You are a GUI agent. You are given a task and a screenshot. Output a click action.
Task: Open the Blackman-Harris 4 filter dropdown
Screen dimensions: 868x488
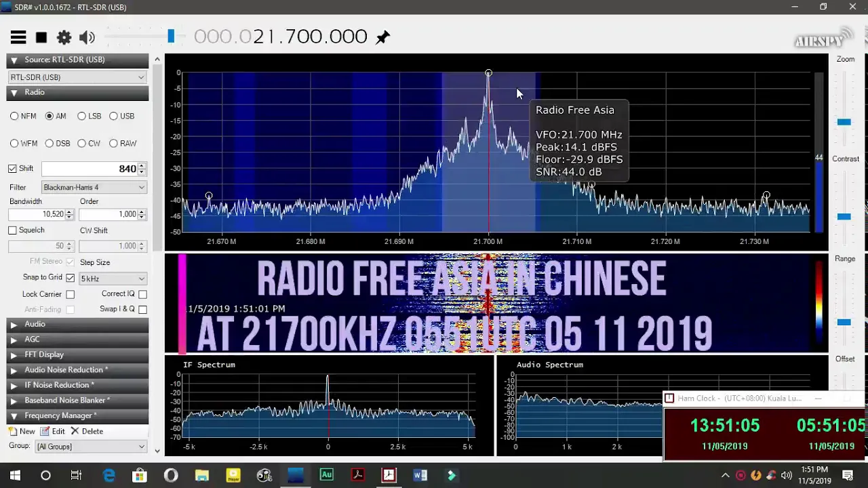click(94, 188)
